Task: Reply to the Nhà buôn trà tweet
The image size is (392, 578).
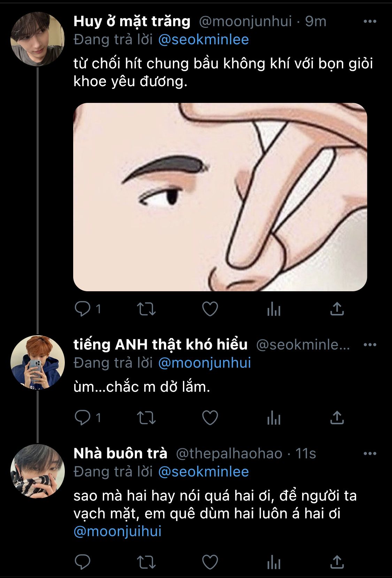Action: (x=83, y=562)
